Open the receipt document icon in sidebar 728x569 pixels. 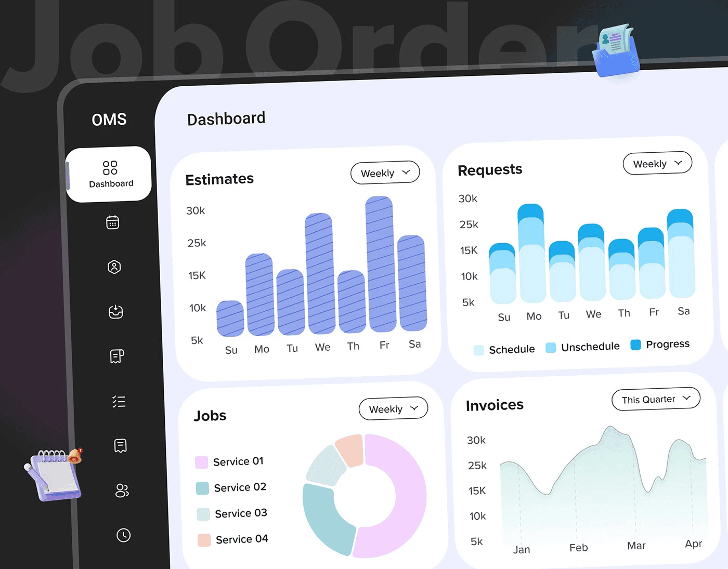click(x=117, y=356)
